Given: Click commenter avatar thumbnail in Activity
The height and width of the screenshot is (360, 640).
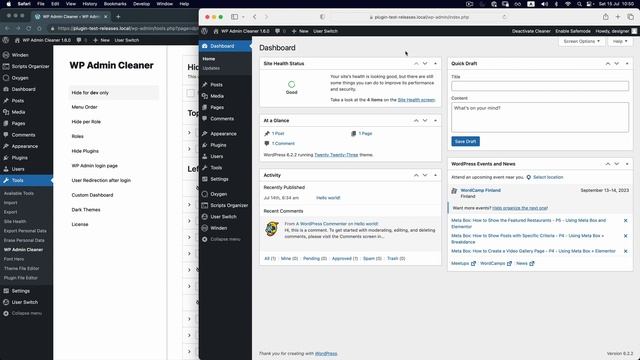Looking at the screenshot, I should [x=272, y=229].
